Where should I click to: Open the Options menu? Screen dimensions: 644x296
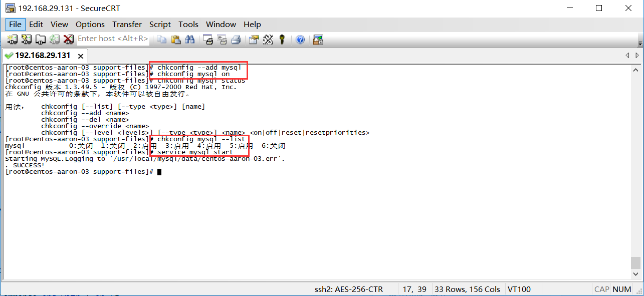pos(90,24)
